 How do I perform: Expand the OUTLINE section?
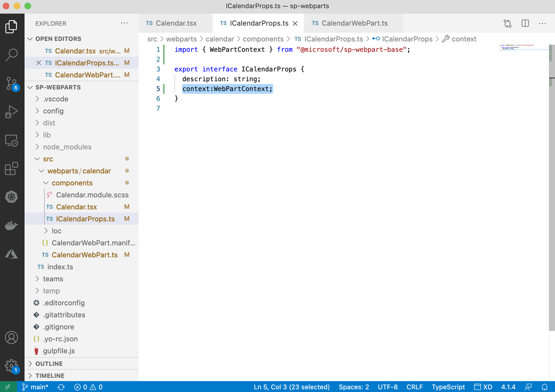pyautogui.click(x=49, y=364)
